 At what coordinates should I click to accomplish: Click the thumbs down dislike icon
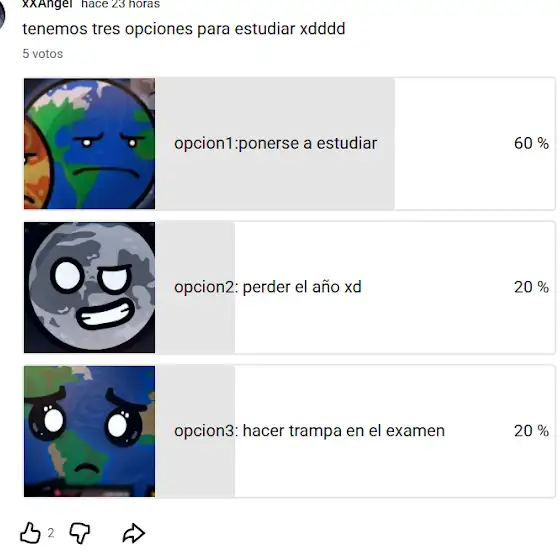[x=80, y=533]
